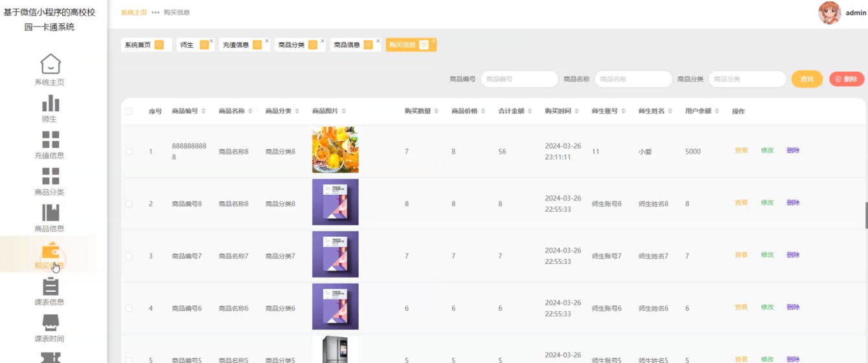Open 充值信息 grid icon in sidebar
868x363 pixels.
pyautogui.click(x=51, y=140)
